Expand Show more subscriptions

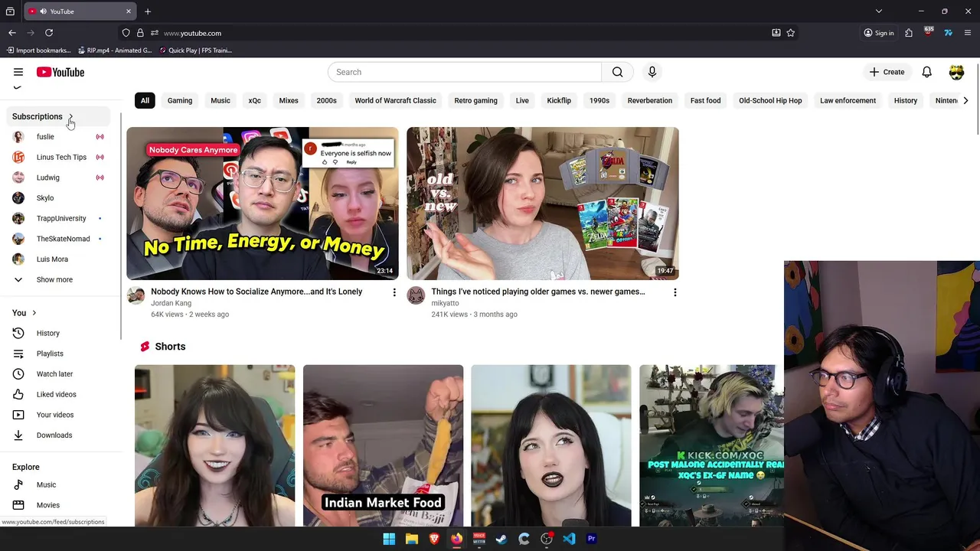(x=54, y=279)
